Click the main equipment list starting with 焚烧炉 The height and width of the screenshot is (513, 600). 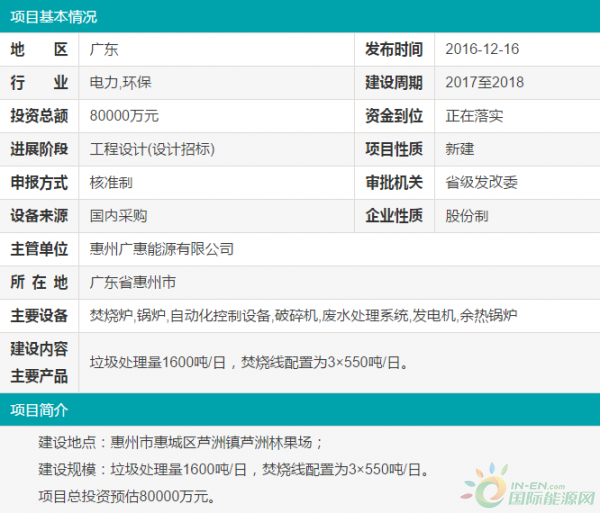click(x=303, y=316)
